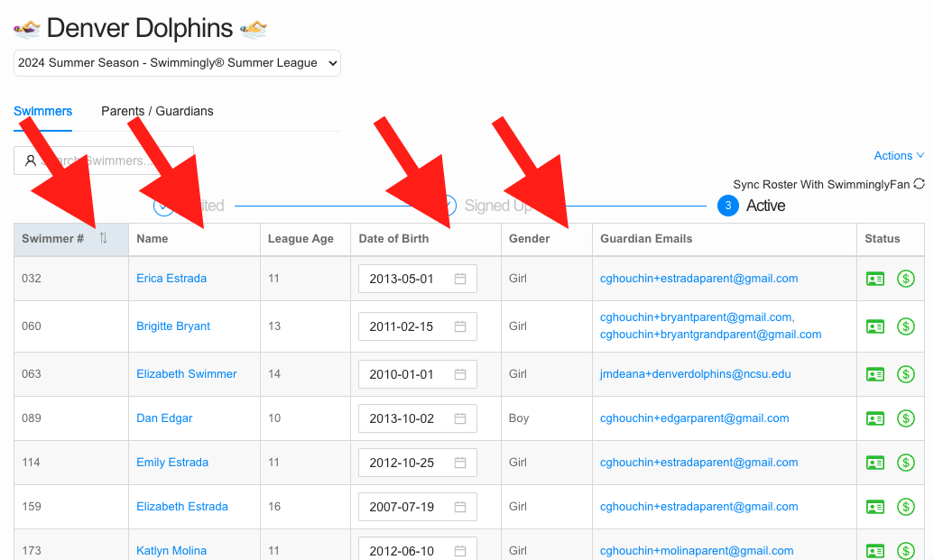The width and height of the screenshot is (934, 560).
Task: Edit Erica Estrada's birth date 2013-05-01
Action: click(418, 279)
